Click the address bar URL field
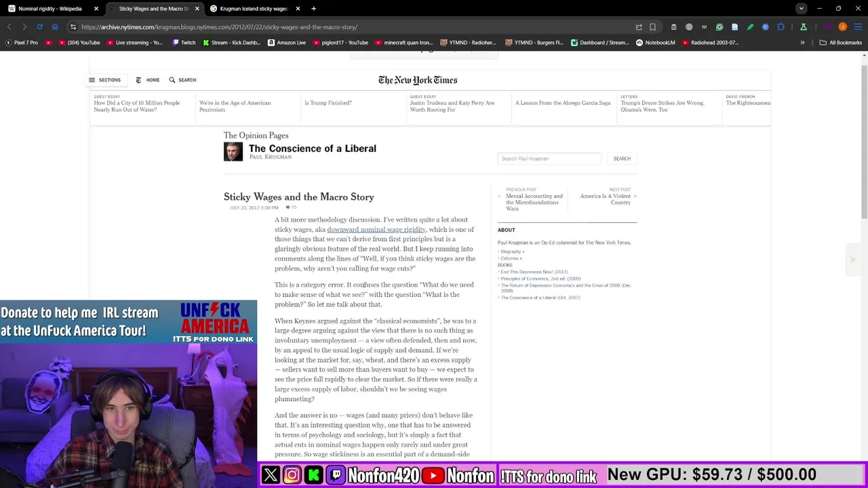The height and width of the screenshot is (488, 868). pos(353,27)
